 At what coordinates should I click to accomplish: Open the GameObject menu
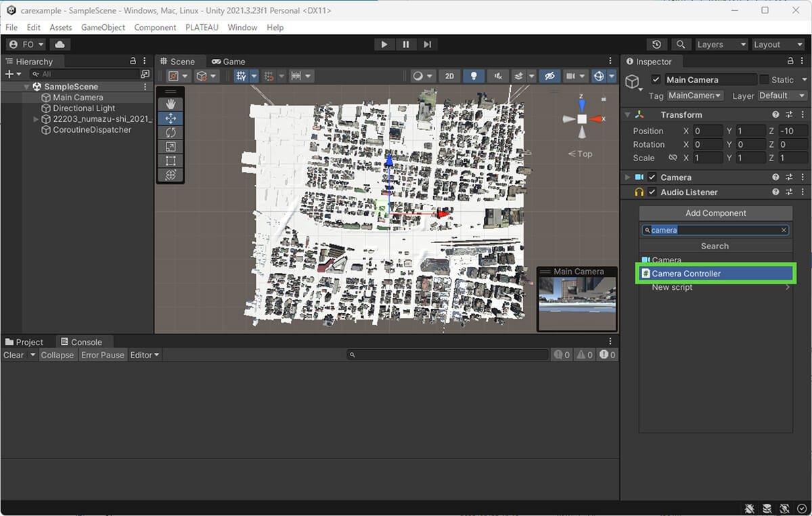pyautogui.click(x=103, y=28)
